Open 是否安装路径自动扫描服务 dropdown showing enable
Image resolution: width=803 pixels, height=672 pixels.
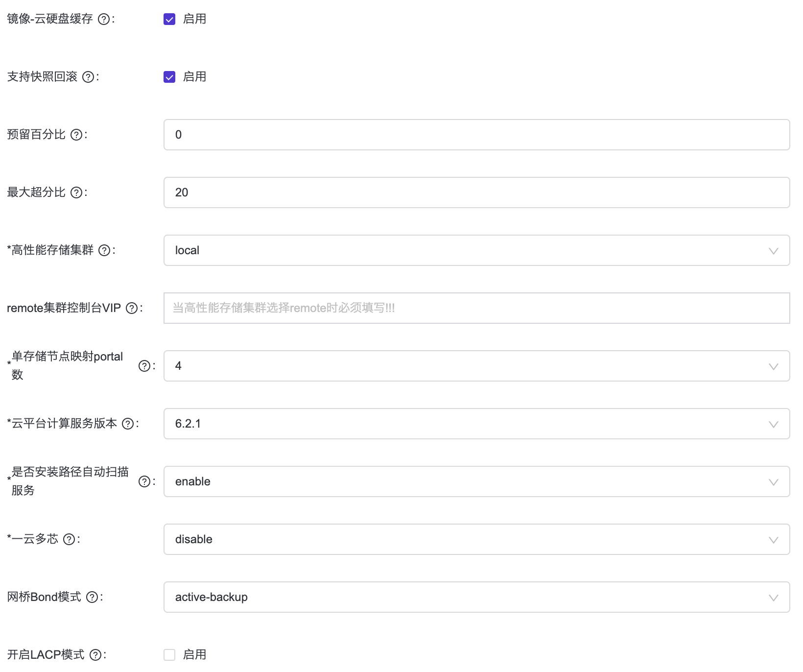click(x=476, y=481)
